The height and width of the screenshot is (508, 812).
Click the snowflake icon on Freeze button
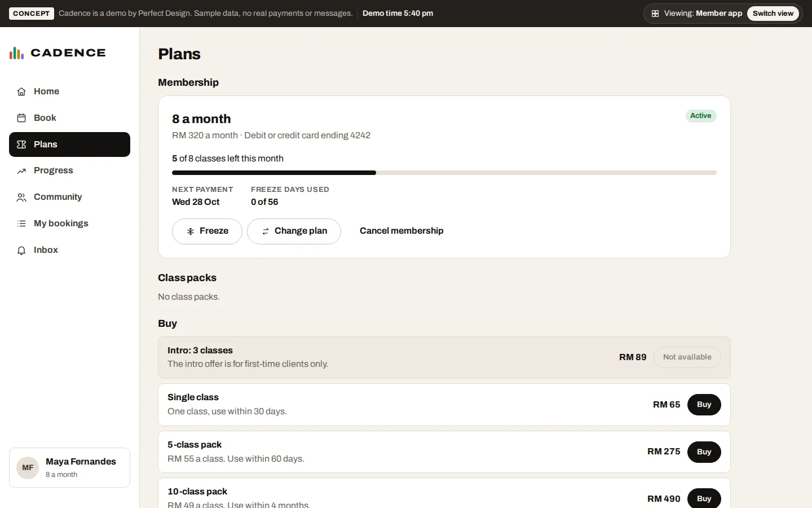(191, 231)
